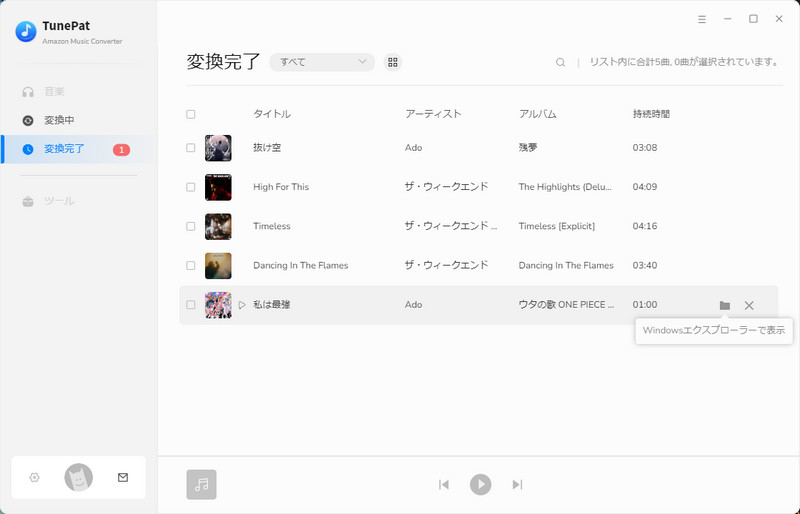Check the box for High For This
This screenshot has width=800, height=514.
tap(191, 187)
